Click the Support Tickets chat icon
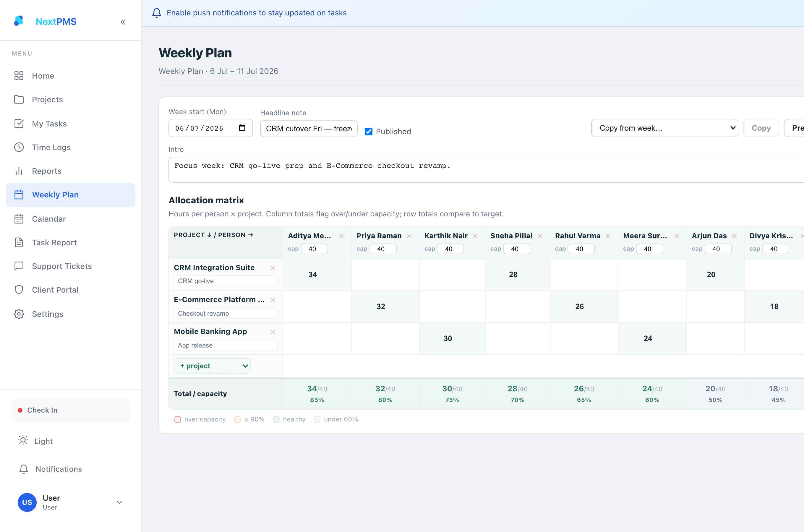804x532 pixels. click(x=19, y=266)
